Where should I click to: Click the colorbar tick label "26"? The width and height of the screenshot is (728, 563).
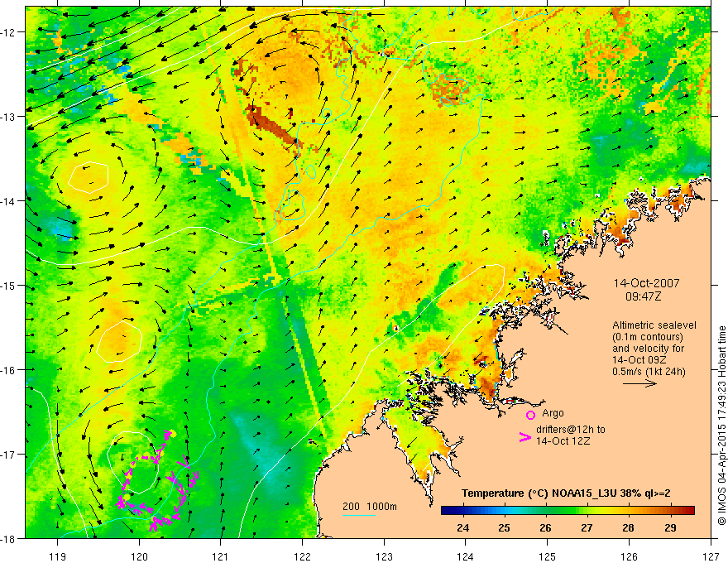click(x=545, y=527)
